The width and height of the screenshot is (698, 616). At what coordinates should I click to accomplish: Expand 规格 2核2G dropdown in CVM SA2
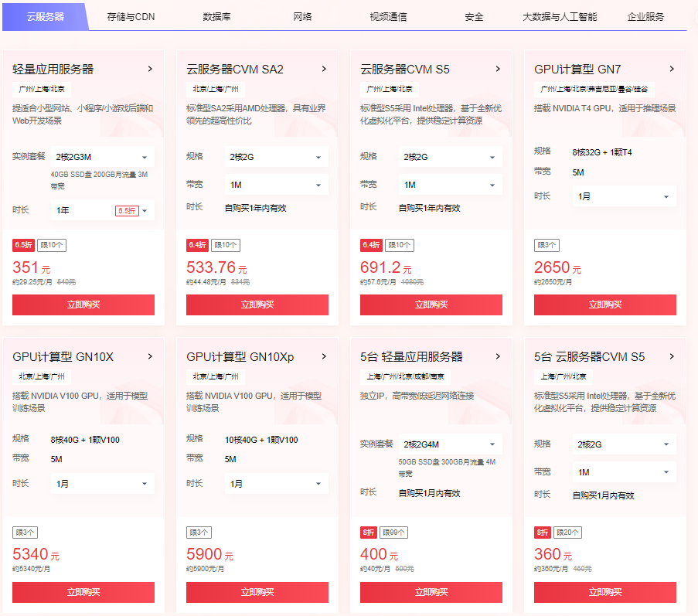277,157
